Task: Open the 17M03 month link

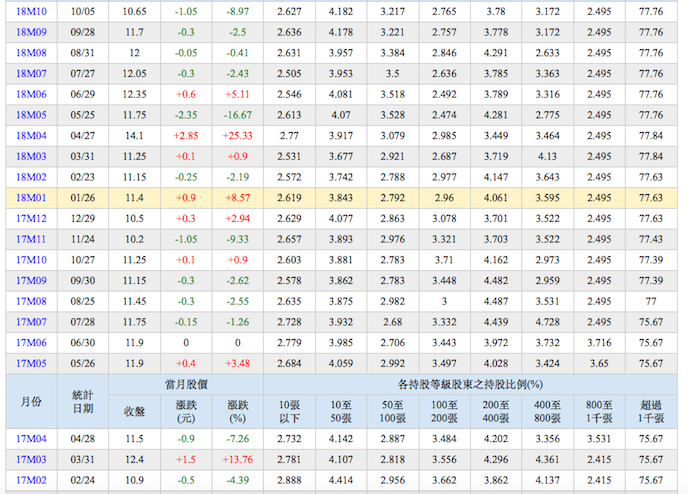Action: [31, 459]
